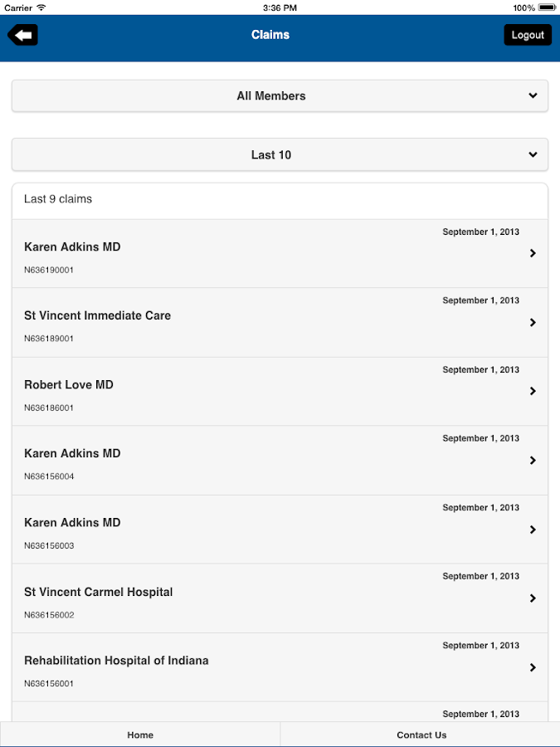Select the Rehabilitation Hospital of Indiana name
Image resolution: width=560 pixels, height=747 pixels.
pos(116,661)
